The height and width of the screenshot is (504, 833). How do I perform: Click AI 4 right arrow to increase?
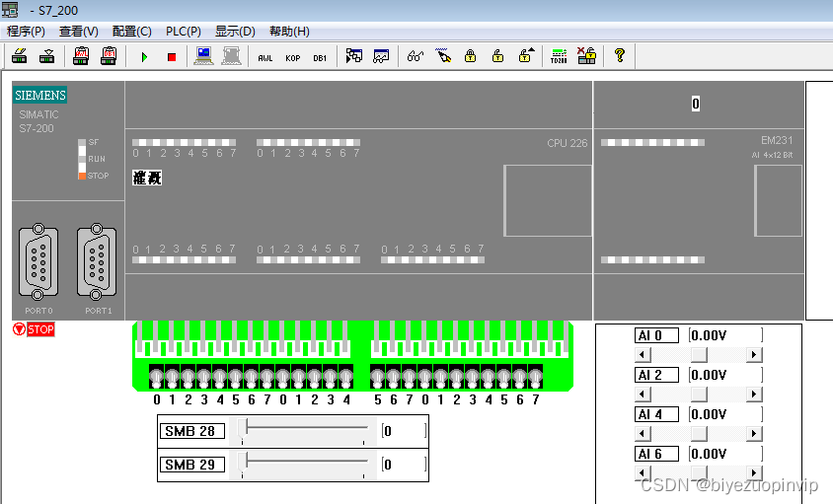(x=754, y=433)
